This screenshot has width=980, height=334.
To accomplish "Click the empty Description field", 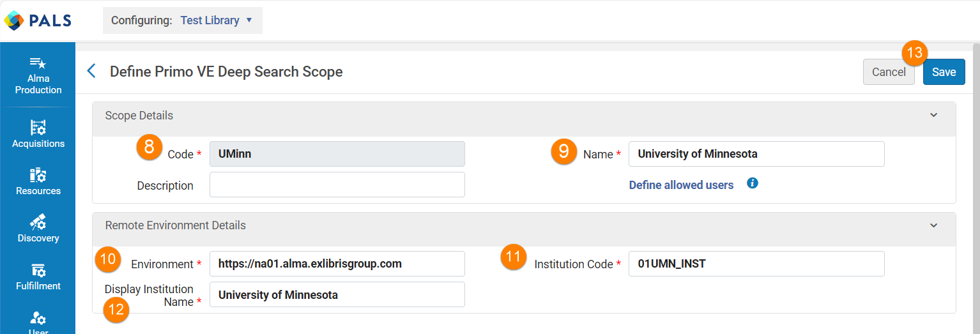I will (337, 185).
